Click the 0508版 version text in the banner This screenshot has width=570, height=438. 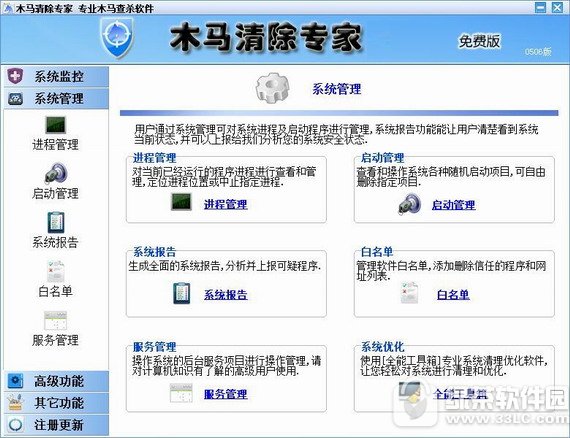click(x=538, y=52)
